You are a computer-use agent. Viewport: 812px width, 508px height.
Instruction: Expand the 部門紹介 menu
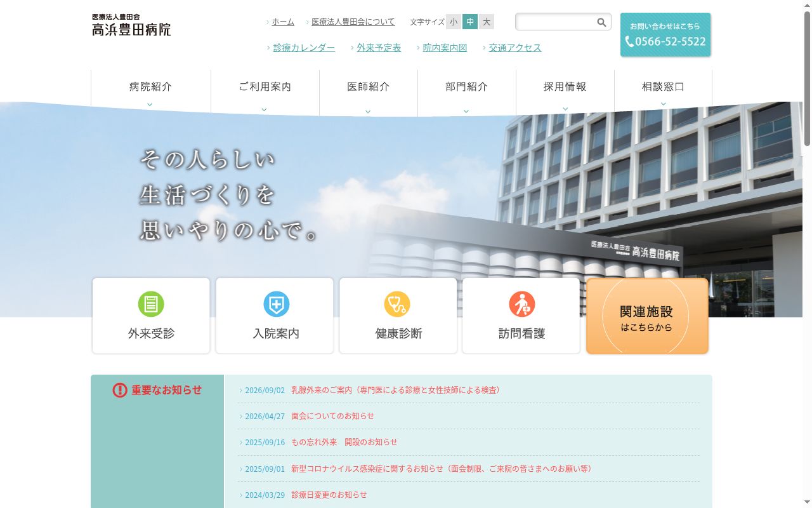[467, 92]
